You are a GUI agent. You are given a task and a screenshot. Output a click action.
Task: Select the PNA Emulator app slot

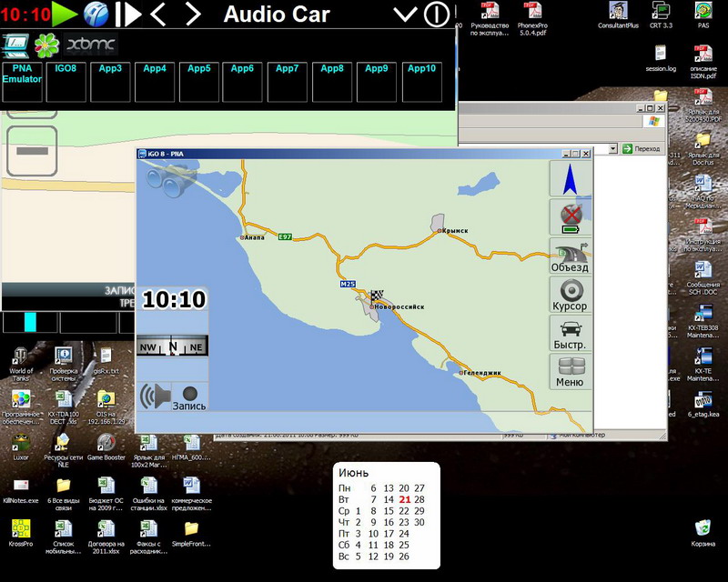[x=23, y=81]
